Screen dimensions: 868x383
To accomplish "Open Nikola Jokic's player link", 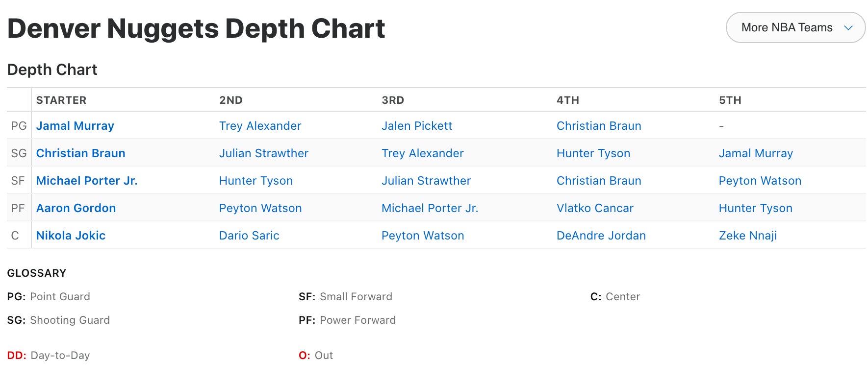I will [x=71, y=236].
